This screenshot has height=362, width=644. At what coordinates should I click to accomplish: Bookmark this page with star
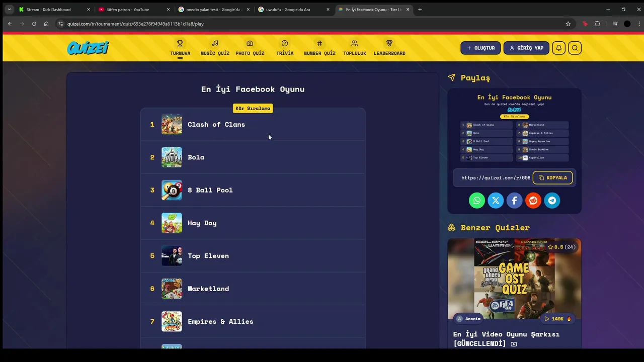[x=568, y=24]
